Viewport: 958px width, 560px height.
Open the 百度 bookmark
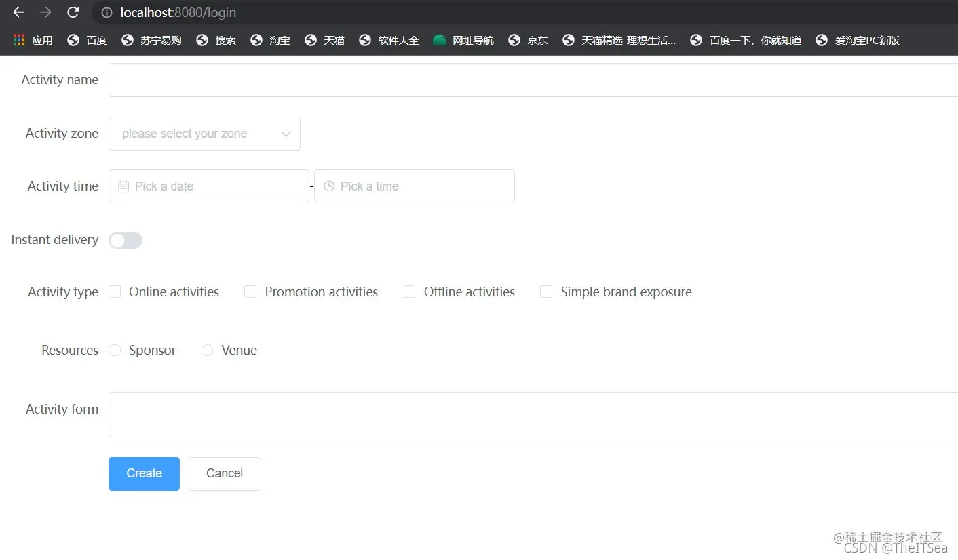87,40
